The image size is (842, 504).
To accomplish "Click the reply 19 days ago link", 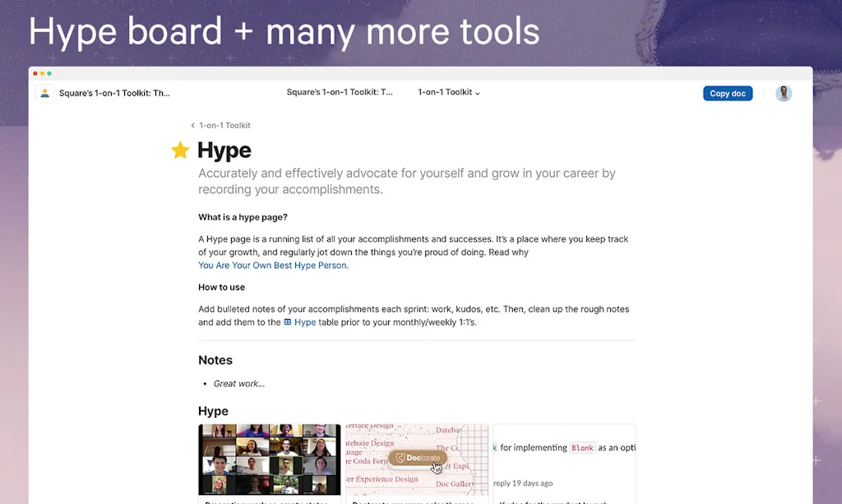I will pyautogui.click(x=524, y=483).
